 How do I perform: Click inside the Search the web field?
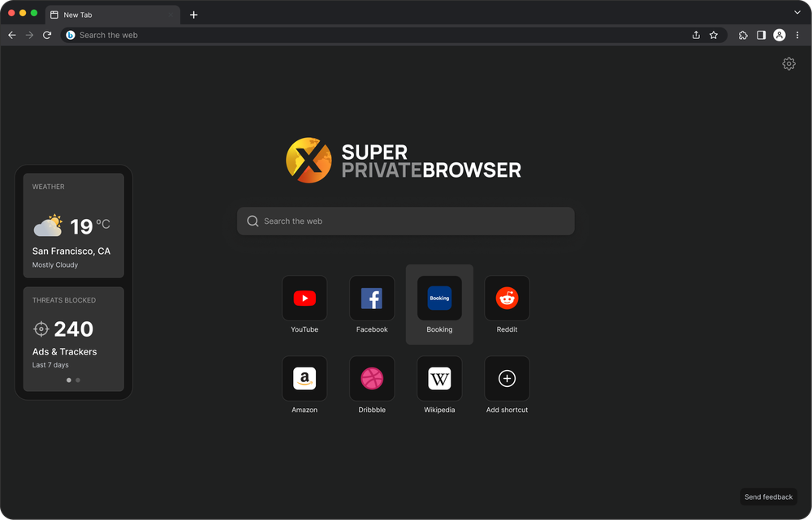coord(405,221)
